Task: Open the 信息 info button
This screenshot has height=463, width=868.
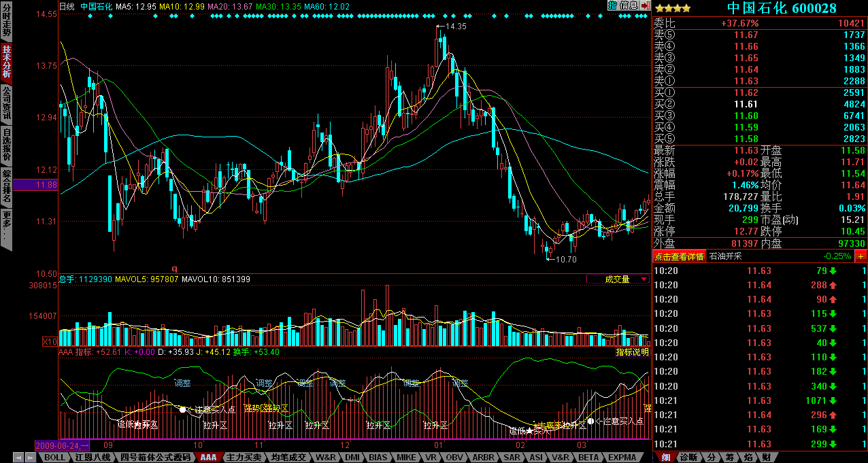Action: click(628, 5)
